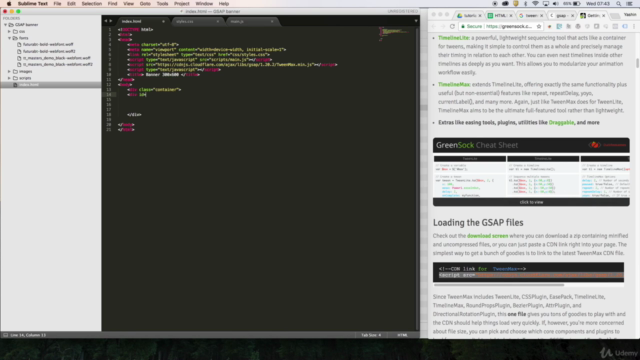Open the Project menu
This screenshot has height=360, width=640.
(182, 4)
